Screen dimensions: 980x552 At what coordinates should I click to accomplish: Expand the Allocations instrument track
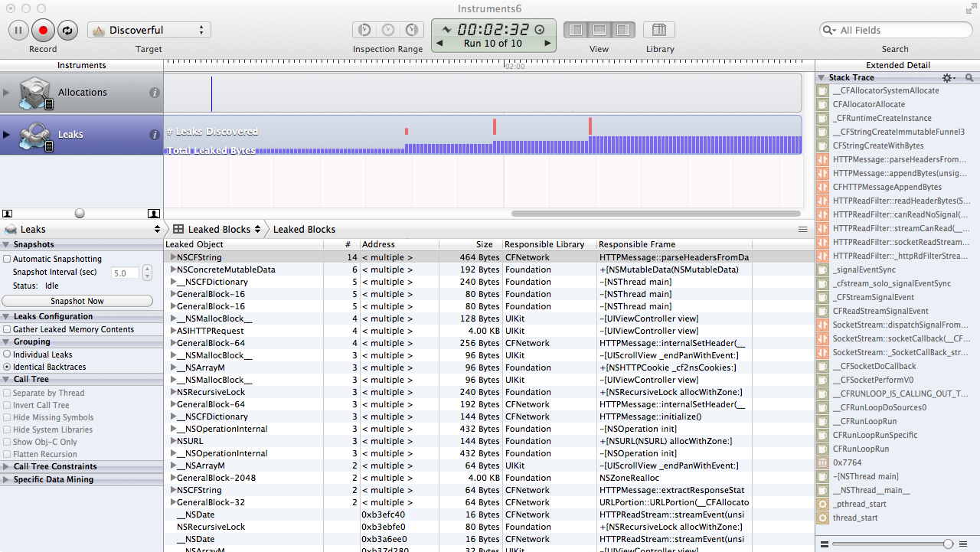point(7,93)
